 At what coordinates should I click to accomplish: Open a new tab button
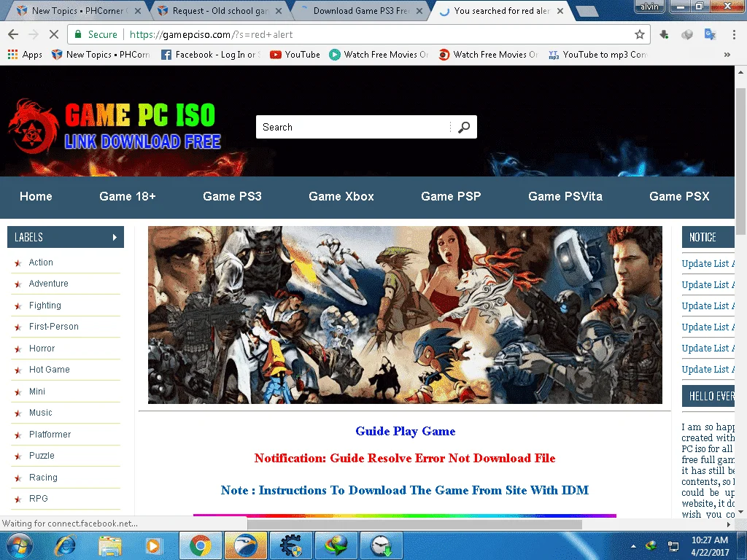[x=586, y=12]
